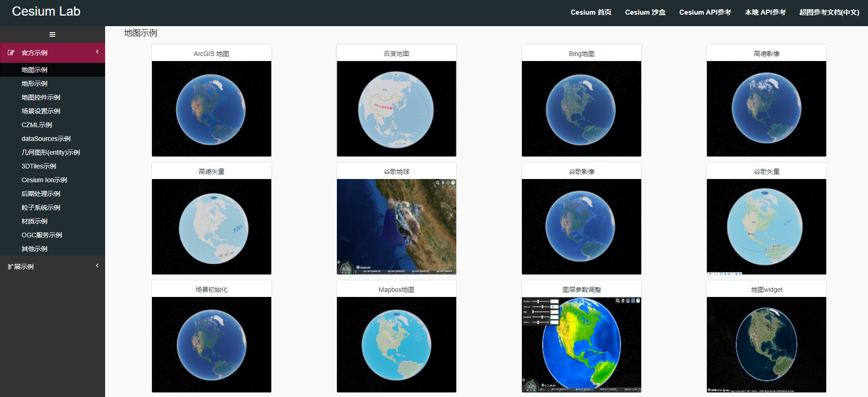Click the 扩展示例 sidebar heading
The width and height of the screenshot is (868, 397).
(x=21, y=267)
